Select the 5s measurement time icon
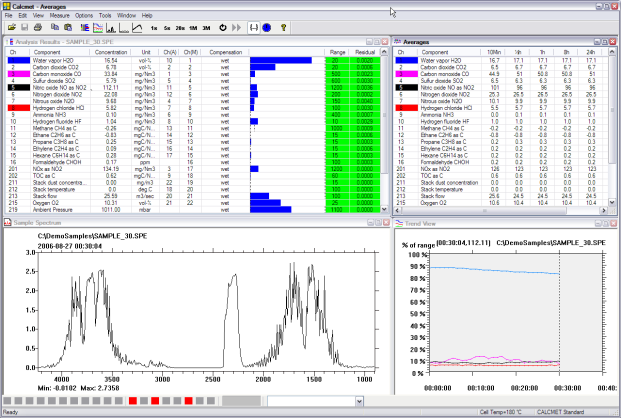This screenshot has height=418, width=621. click(x=167, y=28)
